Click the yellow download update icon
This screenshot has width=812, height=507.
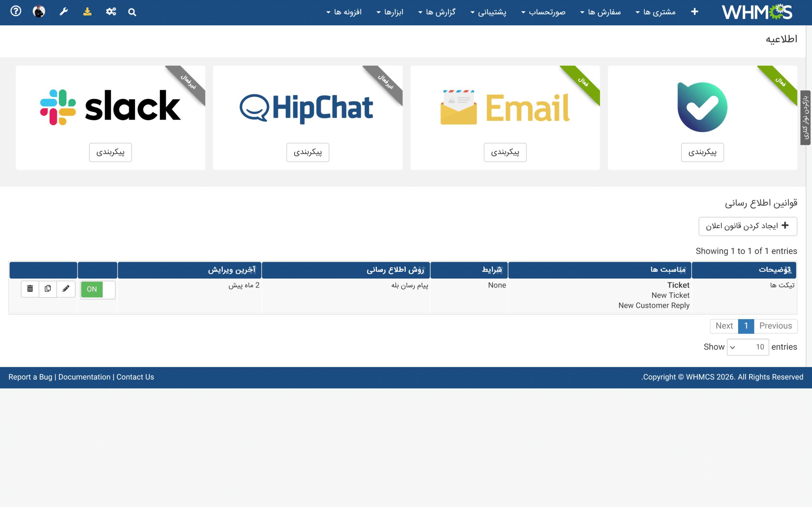87,12
